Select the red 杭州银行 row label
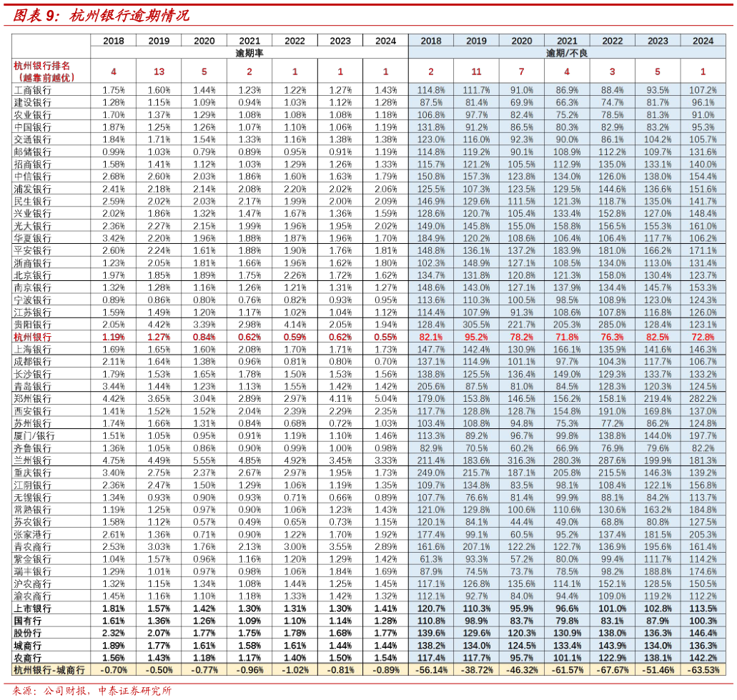 [x=33, y=337]
